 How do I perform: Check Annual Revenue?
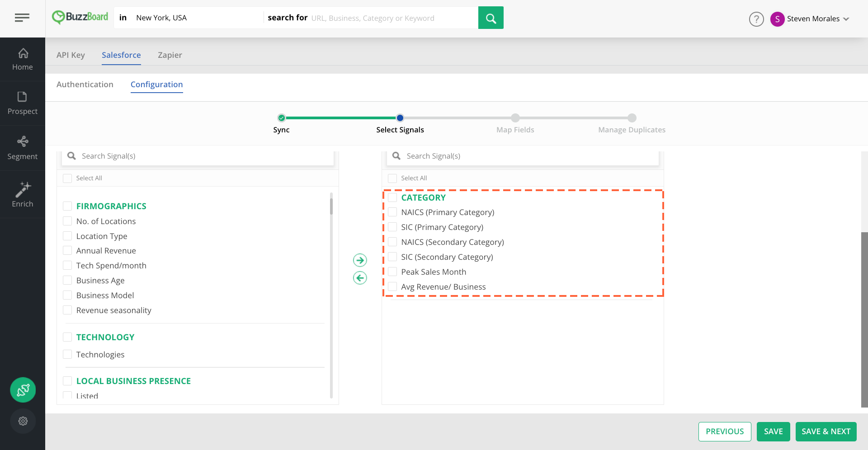click(67, 250)
